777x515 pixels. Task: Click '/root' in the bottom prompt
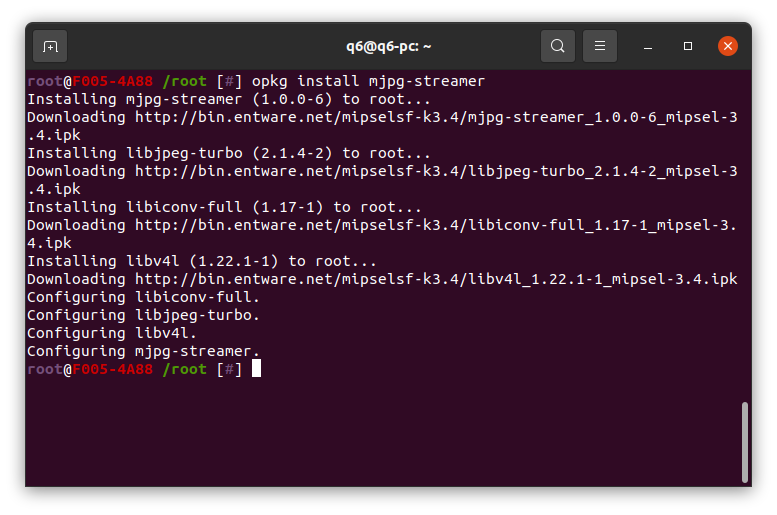[184, 369]
